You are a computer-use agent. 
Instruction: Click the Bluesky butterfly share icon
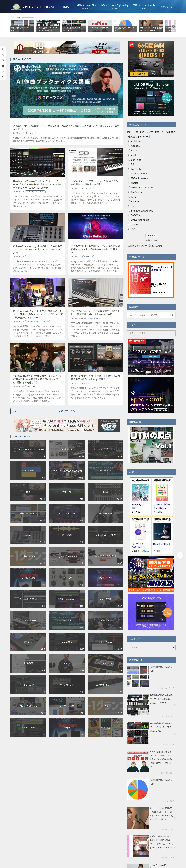click(x=3, y=65)
